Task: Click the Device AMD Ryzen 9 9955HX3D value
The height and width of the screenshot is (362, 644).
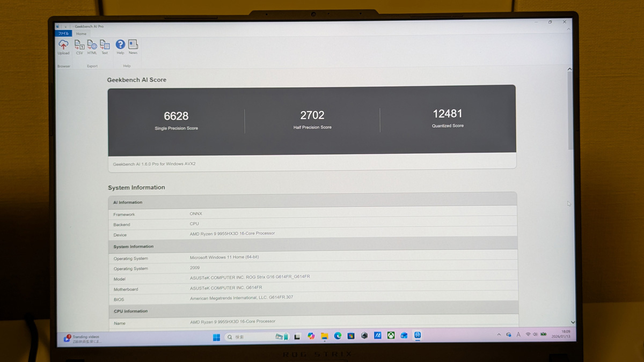Action: click(232, 233)
